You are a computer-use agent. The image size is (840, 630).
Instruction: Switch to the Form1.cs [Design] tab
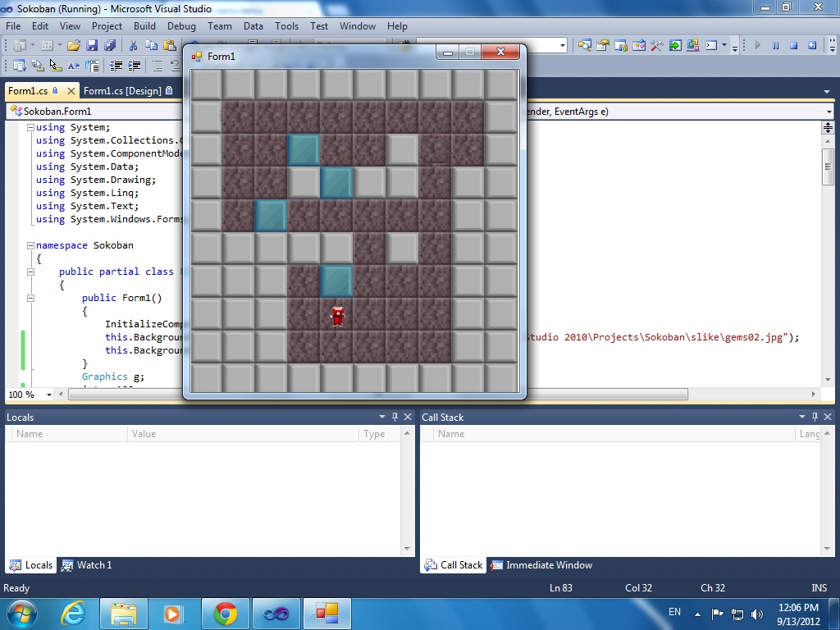(x=122, y=91)
